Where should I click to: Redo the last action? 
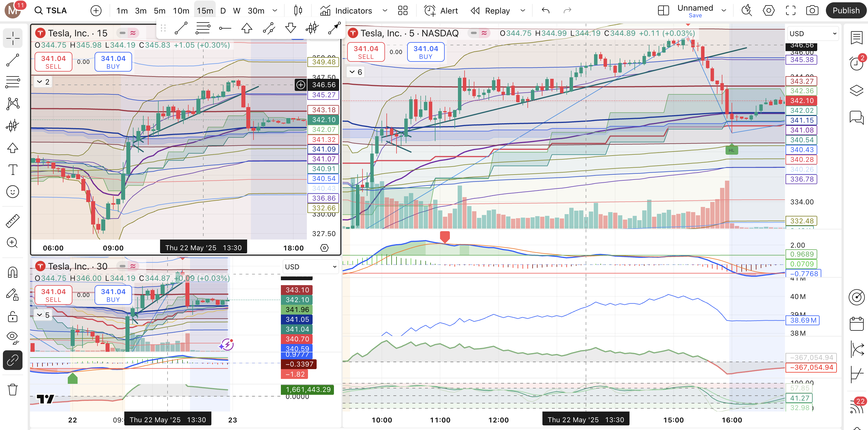tap(568, 11)
